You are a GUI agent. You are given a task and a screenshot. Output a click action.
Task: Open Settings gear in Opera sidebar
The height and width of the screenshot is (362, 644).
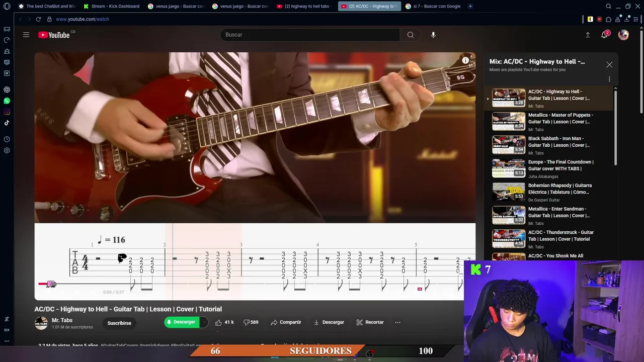[7, 150]
